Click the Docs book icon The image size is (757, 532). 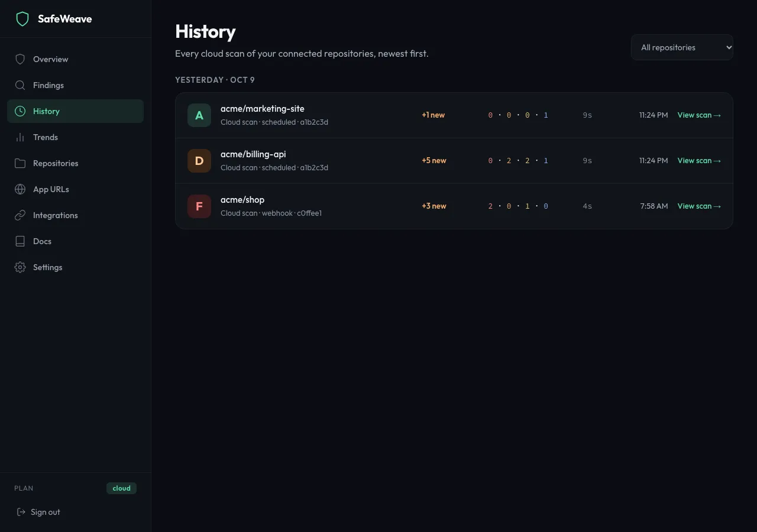coord(20,241)
